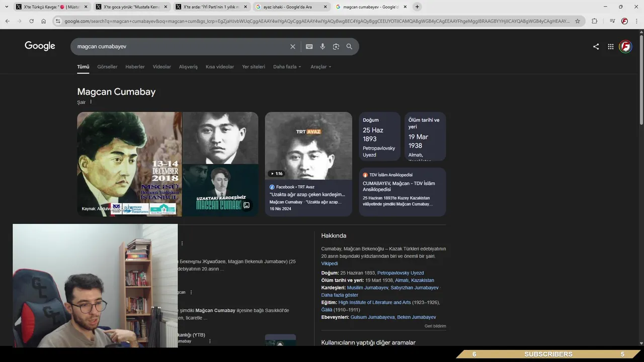Select the Yer siteleri results tab

(254, 66)
